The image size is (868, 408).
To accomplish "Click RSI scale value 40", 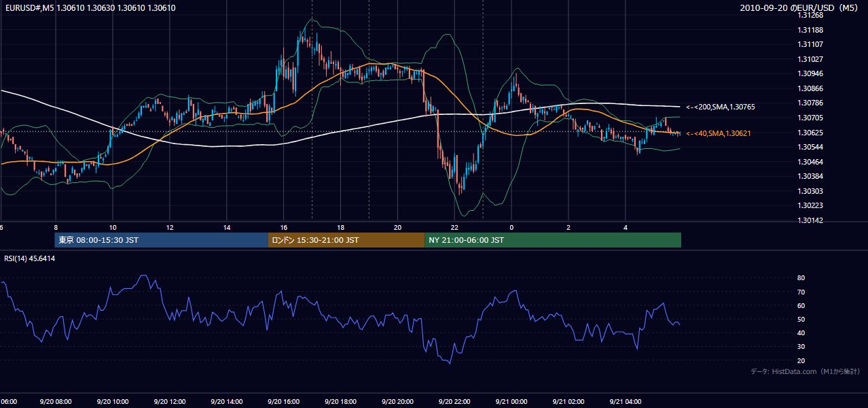I will (x=801, y=333).
